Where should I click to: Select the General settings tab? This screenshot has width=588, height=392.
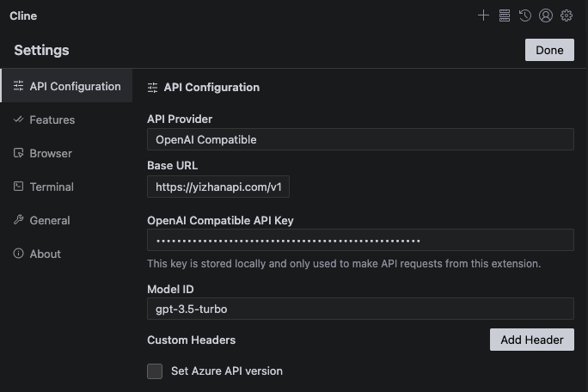tap(50, 220)
